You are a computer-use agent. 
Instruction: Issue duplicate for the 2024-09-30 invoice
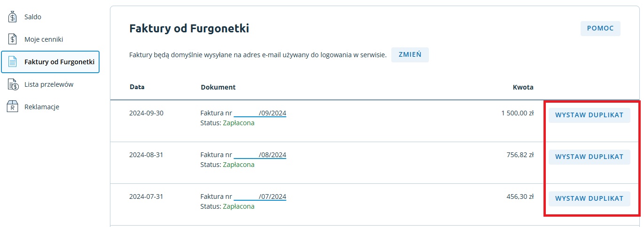(589, 115)
